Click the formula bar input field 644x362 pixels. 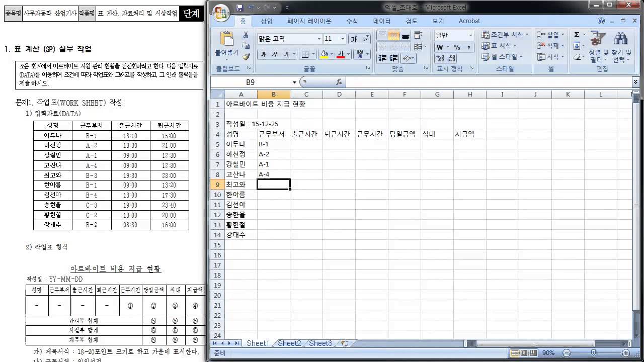(x=488, y=82)
